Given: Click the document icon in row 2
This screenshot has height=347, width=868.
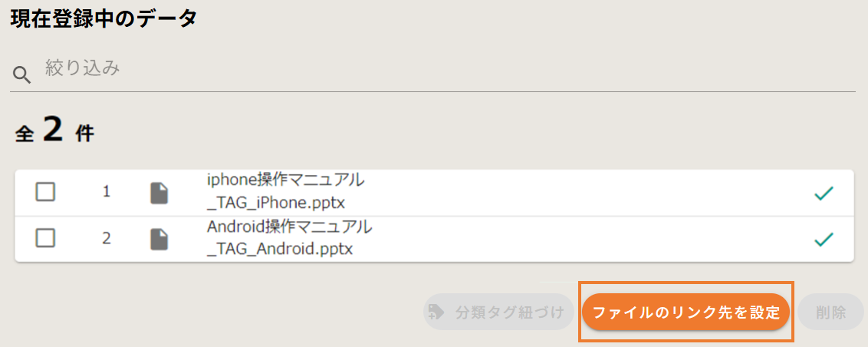Looking at the screenshot, I should 159,239.
